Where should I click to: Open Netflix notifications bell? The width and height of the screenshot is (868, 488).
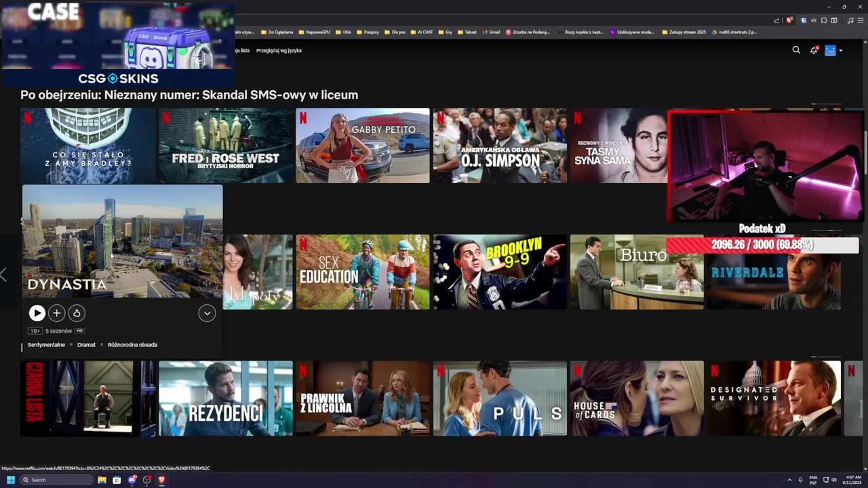[814, 50]
